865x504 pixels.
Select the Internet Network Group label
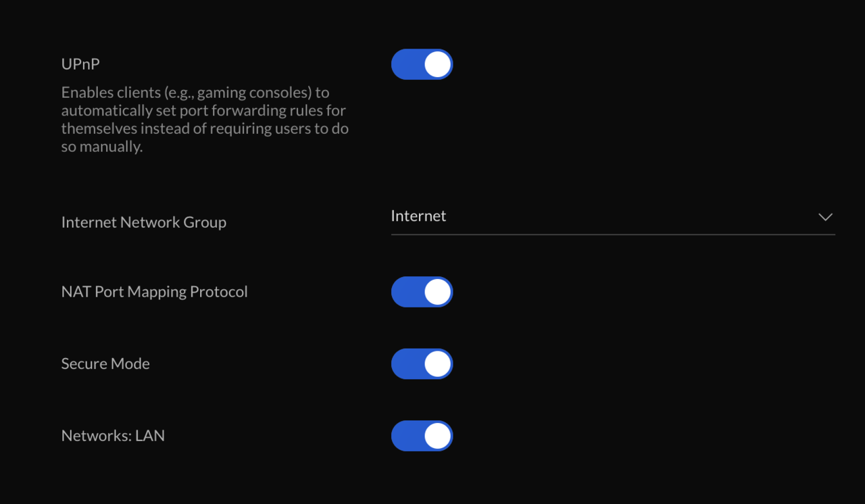pyautogui.click(x=143, y=222)
